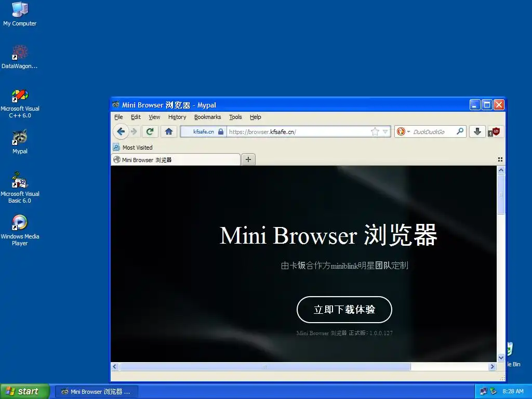Screen dimensions: 532x399
Task: Click the Forward arrow button
Action: click(x=134, y=131)
